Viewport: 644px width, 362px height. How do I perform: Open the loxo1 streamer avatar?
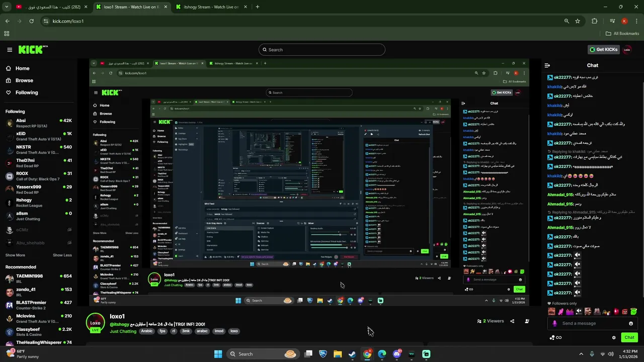click(95, 323)
